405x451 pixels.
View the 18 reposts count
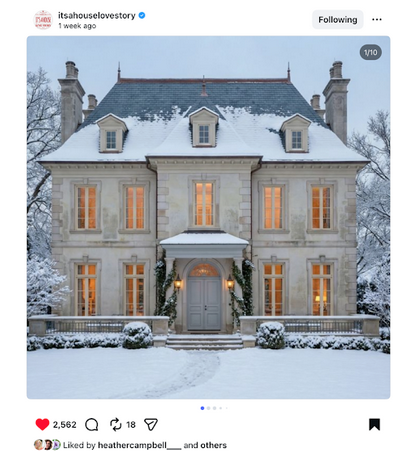click(x=131, y=425)
